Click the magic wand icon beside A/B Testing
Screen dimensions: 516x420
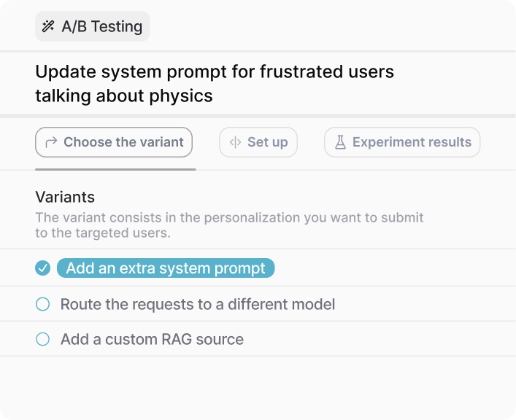49,27
